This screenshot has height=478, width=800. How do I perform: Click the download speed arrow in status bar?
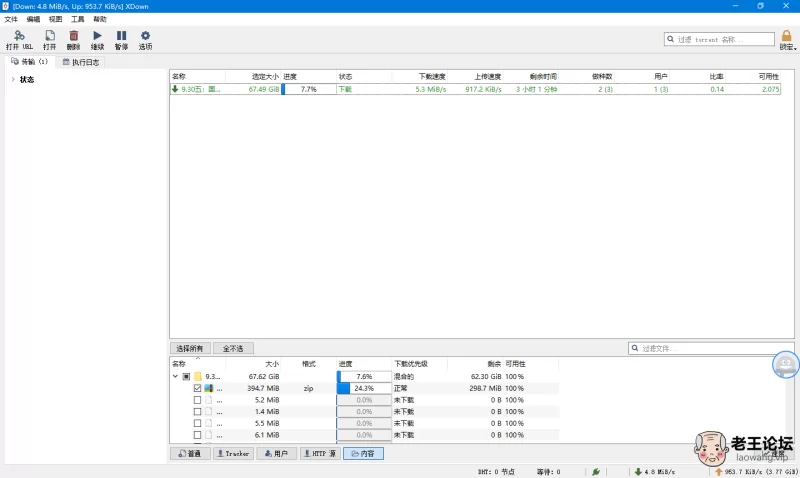click(638, 472)
